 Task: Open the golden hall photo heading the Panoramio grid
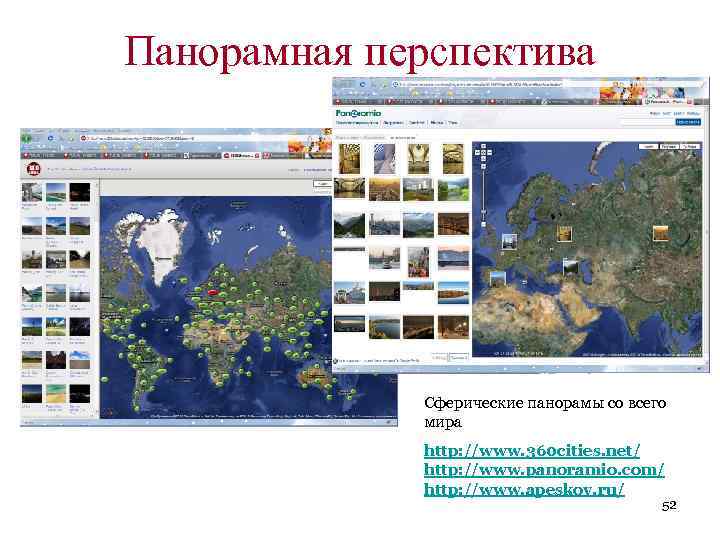tap(349, 159)
